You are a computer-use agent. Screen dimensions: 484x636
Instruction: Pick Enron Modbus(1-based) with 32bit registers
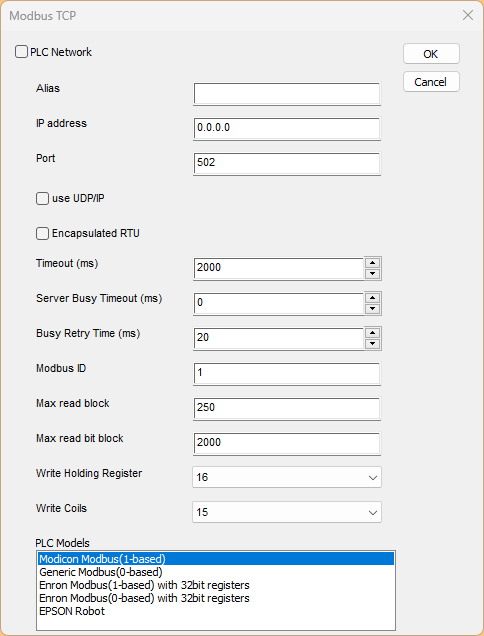[x=144, y=585]
